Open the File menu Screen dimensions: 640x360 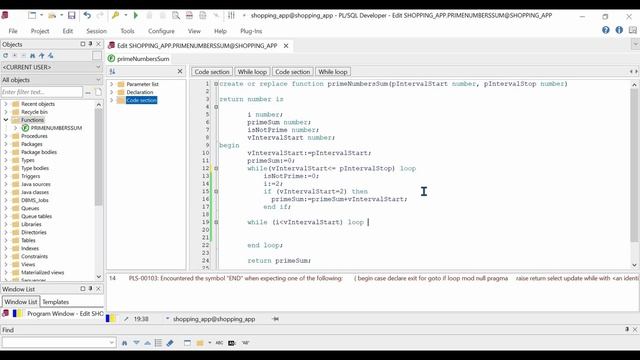tap(13, 31)
